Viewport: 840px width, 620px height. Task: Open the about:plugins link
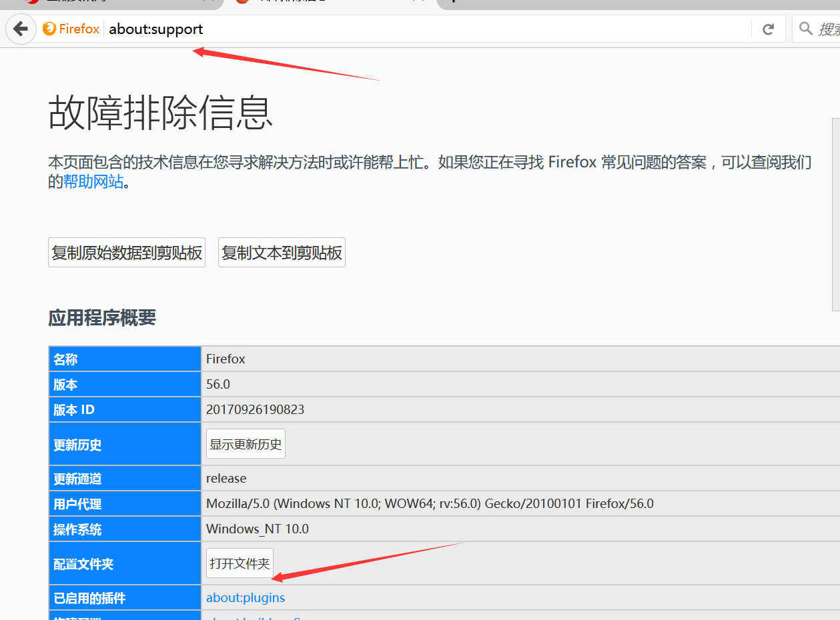pyautogui.click(x=246, y=597)
